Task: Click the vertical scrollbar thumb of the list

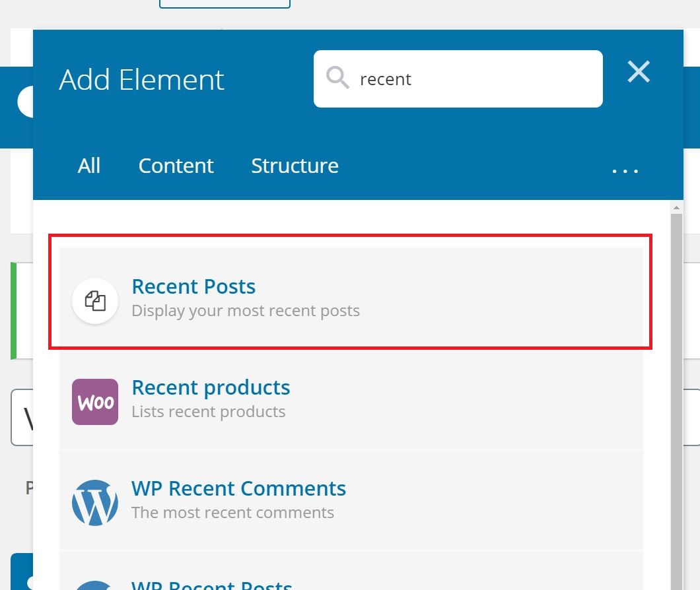Action: click(676, 402)
